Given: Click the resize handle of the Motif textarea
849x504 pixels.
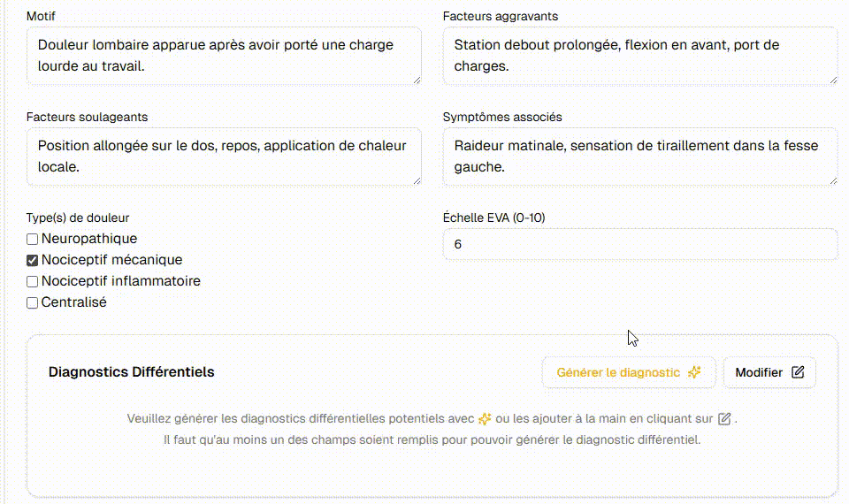Looking at the screenshot, I should (417, 80).
